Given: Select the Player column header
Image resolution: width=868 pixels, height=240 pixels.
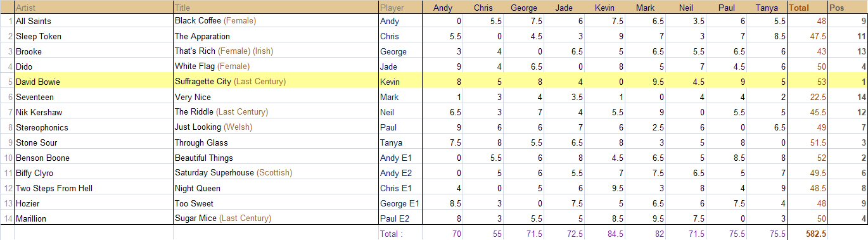Looking at the screenshot, I should tap(400, 8).
